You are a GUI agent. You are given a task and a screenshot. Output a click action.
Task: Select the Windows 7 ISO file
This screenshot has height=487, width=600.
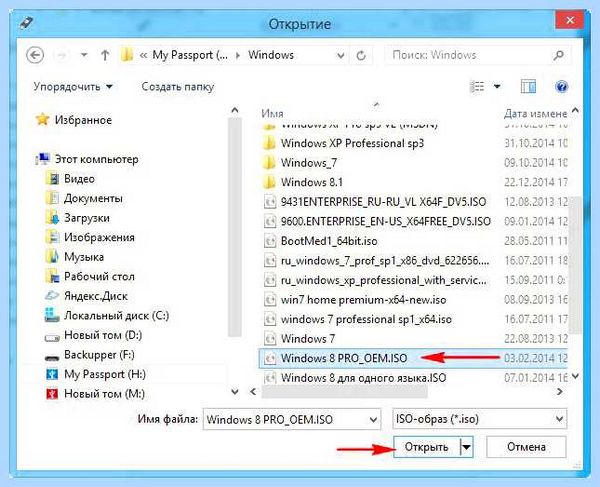(308, 339)
